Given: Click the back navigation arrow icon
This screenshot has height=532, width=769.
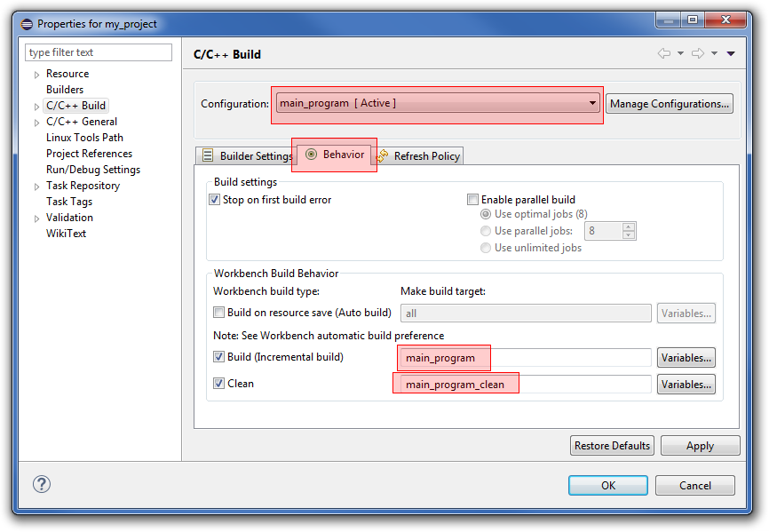Looking at the screenshot, I should [x=663, y=53].
